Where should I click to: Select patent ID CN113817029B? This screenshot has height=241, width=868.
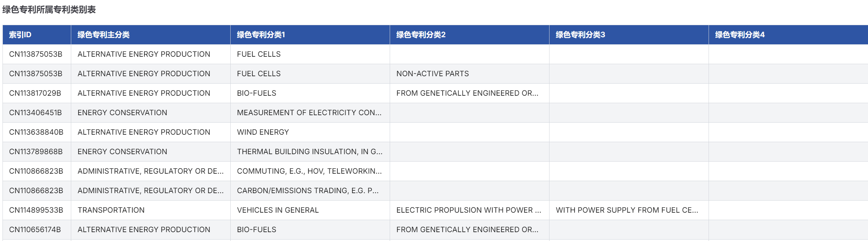tap(35, 93)
